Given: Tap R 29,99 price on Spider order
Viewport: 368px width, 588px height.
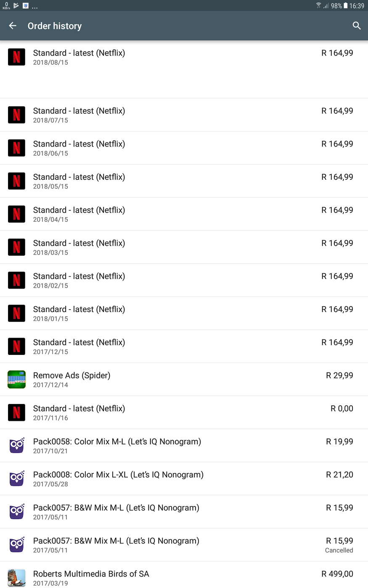Looking at the screenshot, I should (339, 375).
